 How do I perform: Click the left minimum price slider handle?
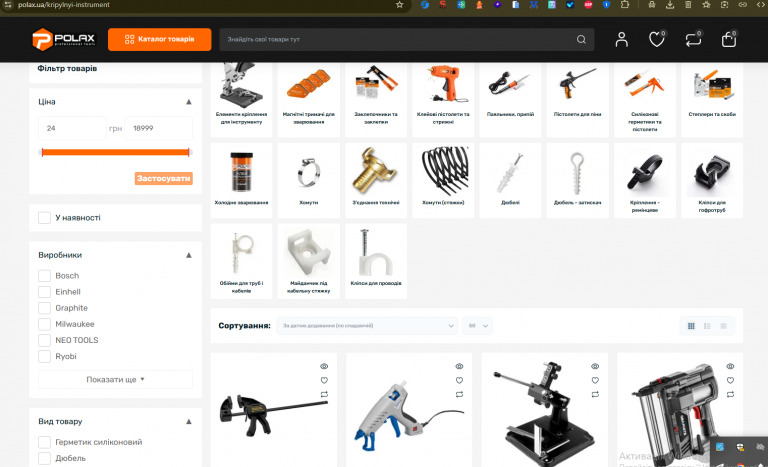(42, 152)
